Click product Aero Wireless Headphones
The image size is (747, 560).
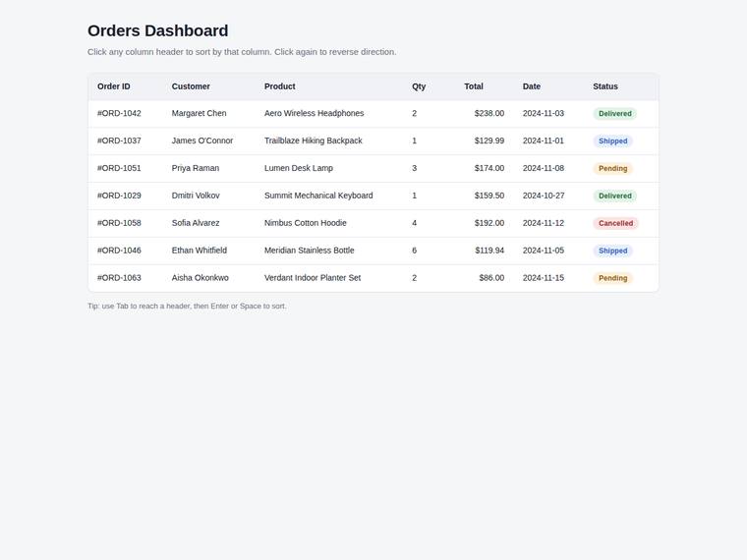pos(314,113)
